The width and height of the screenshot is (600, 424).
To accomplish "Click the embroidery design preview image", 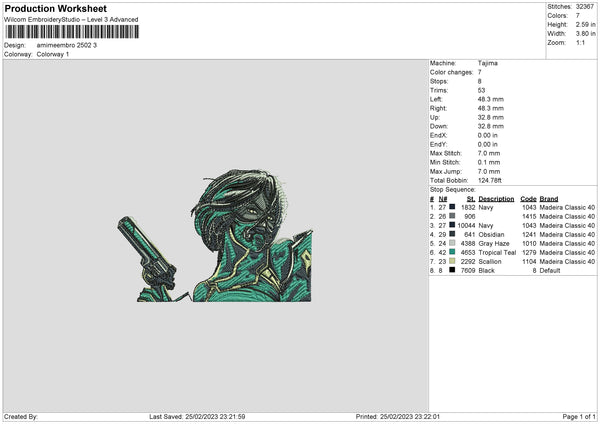I will 215,236.
